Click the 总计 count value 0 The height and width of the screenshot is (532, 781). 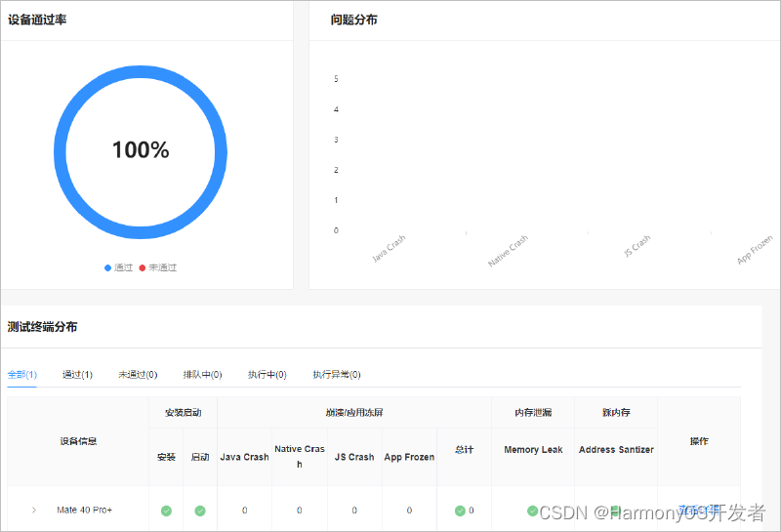click(472, 511)
